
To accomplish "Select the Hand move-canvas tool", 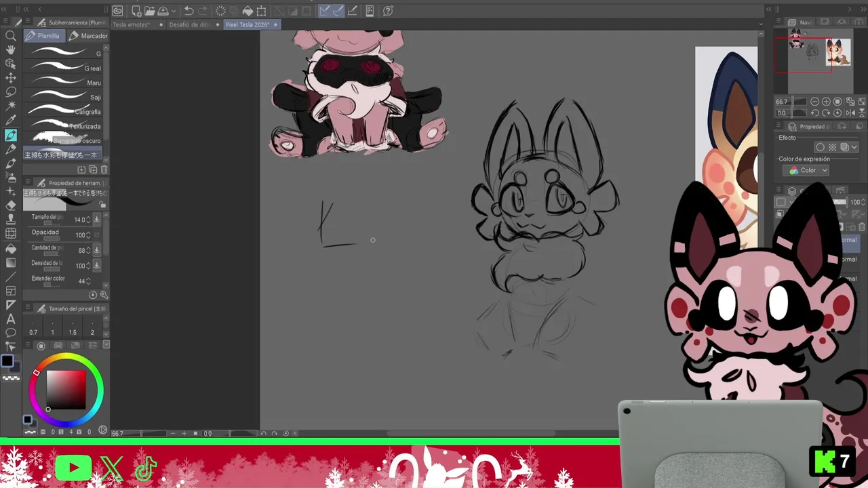I will [11, 49].
